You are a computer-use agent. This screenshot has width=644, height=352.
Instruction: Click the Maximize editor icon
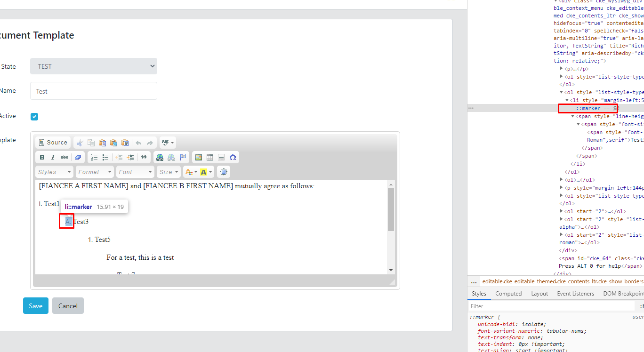[224, 172]
